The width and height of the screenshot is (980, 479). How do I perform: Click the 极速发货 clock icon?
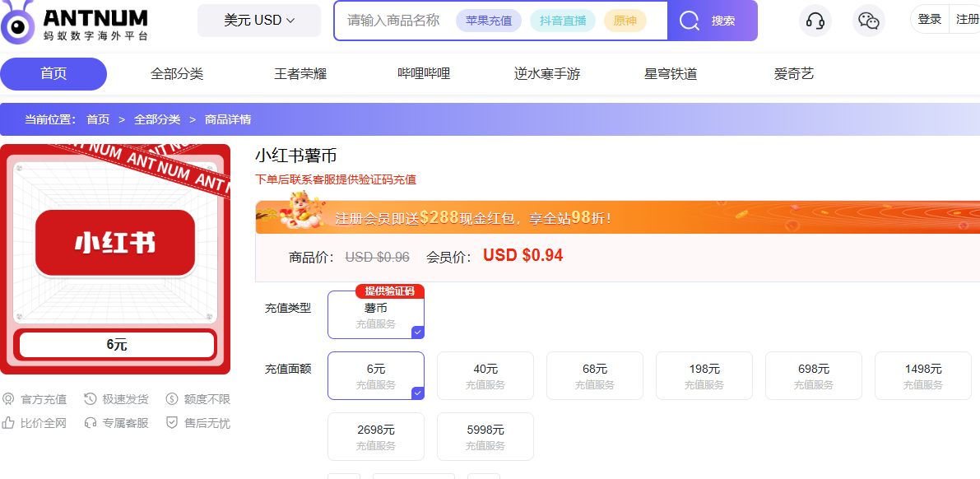tap(91, 399)
